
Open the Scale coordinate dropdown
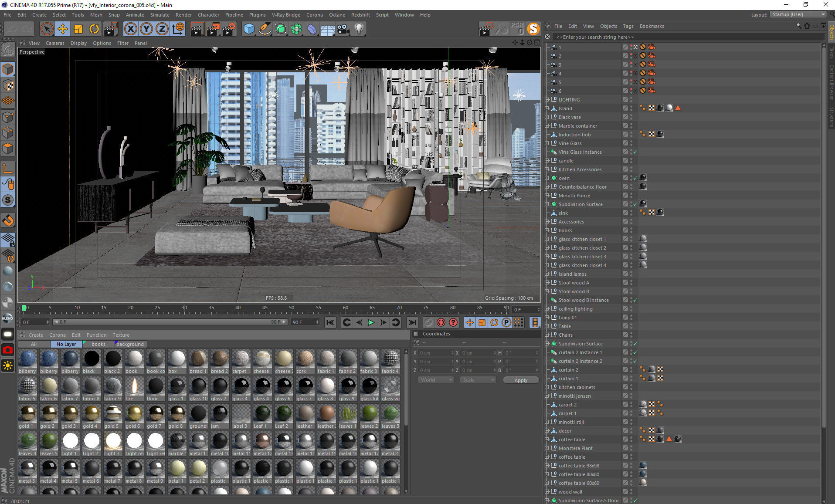coord(478,380)
